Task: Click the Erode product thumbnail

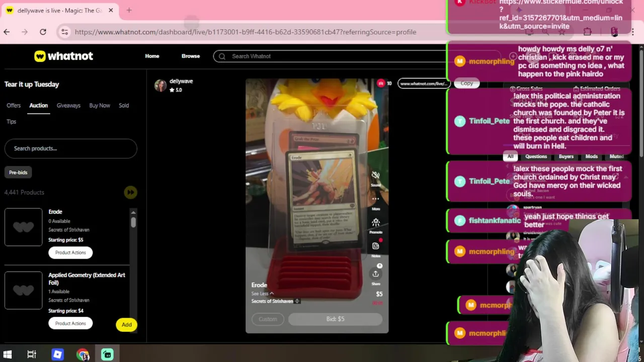Action: click(x=24, y=227)
